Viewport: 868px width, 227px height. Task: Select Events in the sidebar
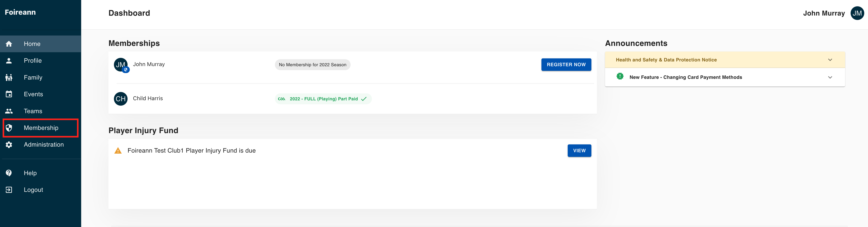(40, 94)
